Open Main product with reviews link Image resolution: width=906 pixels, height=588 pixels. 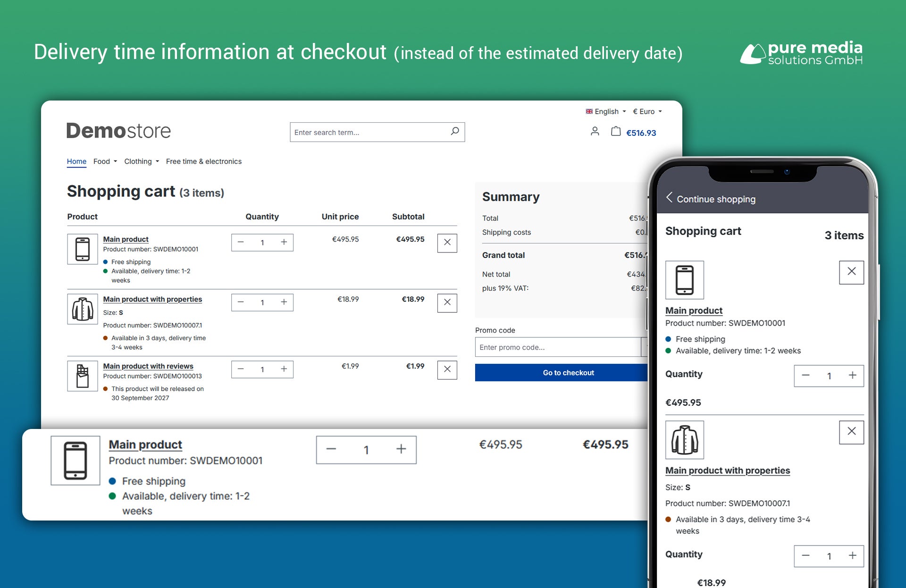pos(148,366)
